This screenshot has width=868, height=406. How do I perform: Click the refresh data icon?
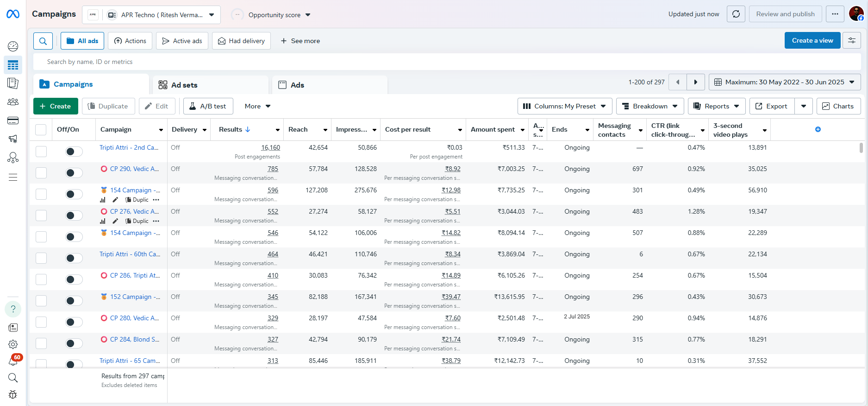[736, 14]
